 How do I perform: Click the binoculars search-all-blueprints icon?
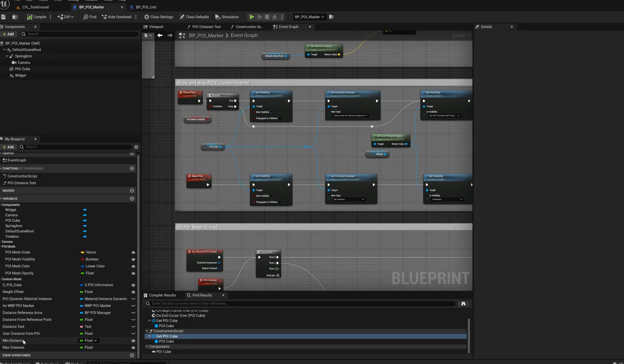(x=463, y=303)
